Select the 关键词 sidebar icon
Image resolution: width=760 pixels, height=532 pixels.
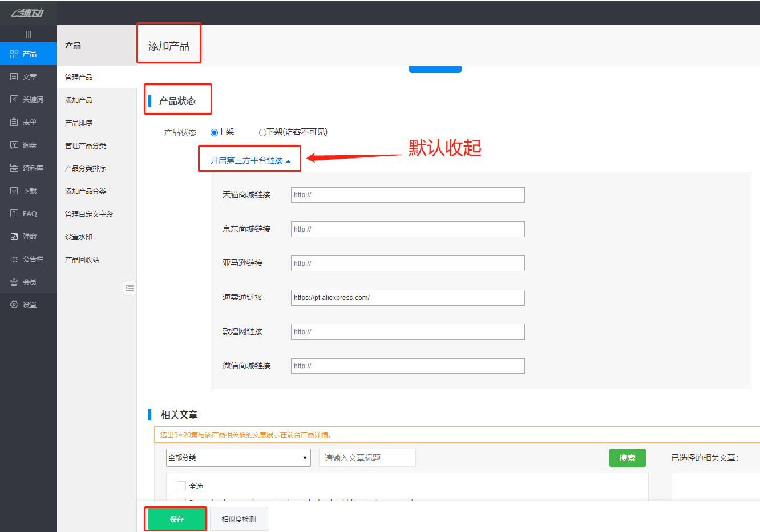[14, 99]
